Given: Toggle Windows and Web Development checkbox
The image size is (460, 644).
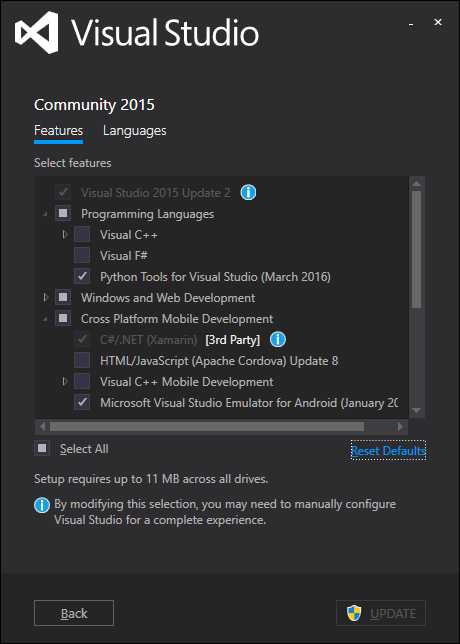Looking at the screenshot, I should pos(63,297).
